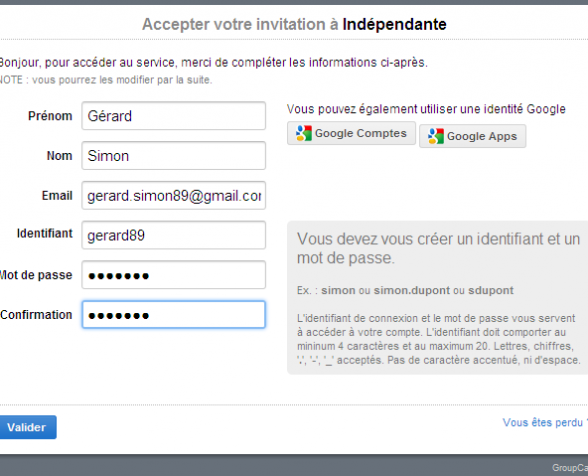Sign in with the Google Comptes button

(x=351, y=133)
